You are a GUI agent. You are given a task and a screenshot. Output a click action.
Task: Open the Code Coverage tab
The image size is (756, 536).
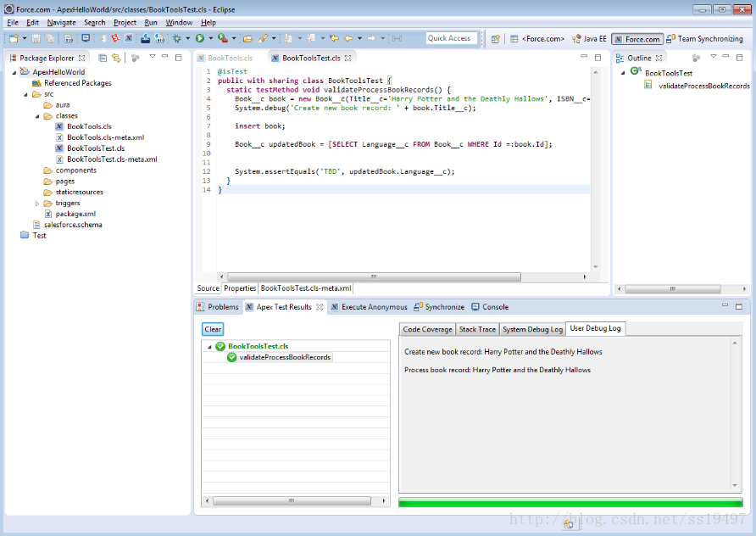pos(427,329)
